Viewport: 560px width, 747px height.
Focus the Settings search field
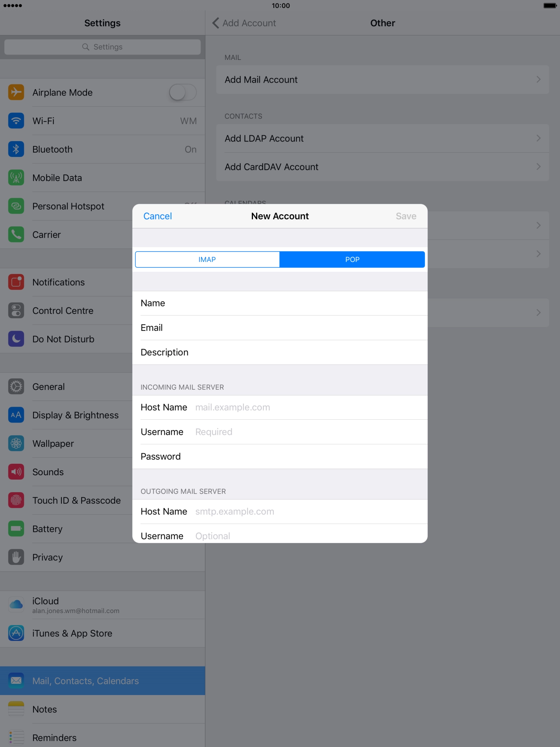[102, 47]
